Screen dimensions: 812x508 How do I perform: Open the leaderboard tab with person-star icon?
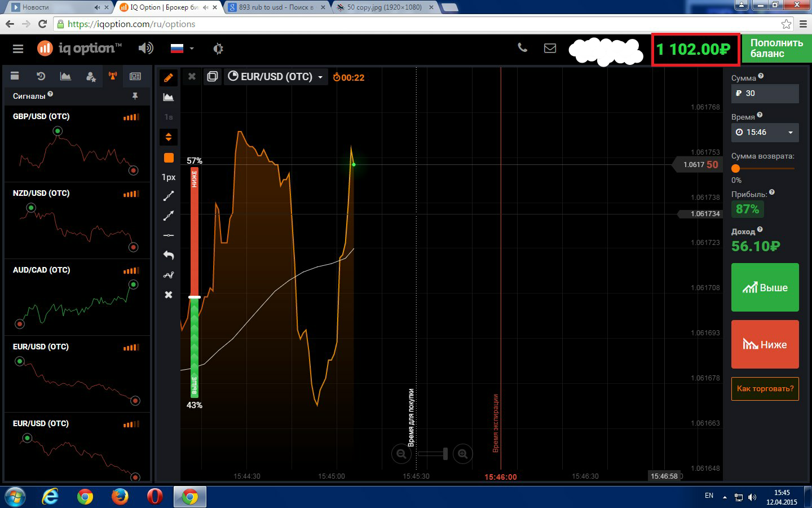(90, 76)
